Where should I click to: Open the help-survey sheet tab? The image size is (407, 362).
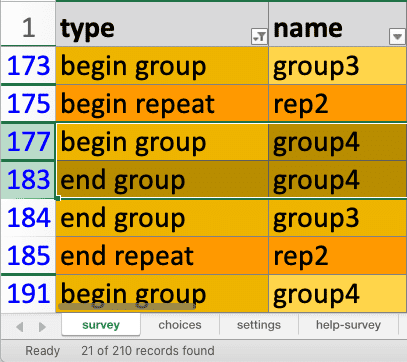point(348,325)
